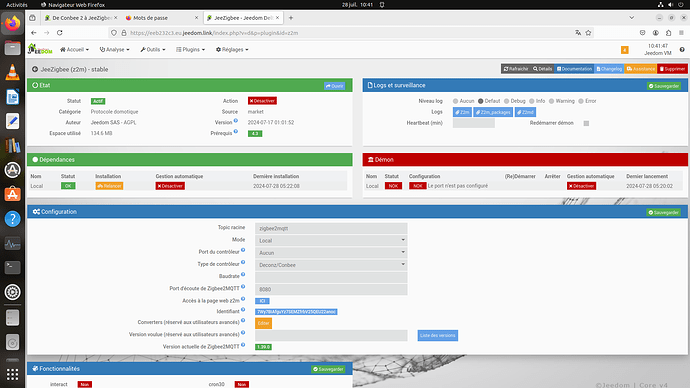Image resolution: width=690 pixels, height=388 pixels.
Task: Check the Redémarrer démon checkbox
Action: (586, 123)
